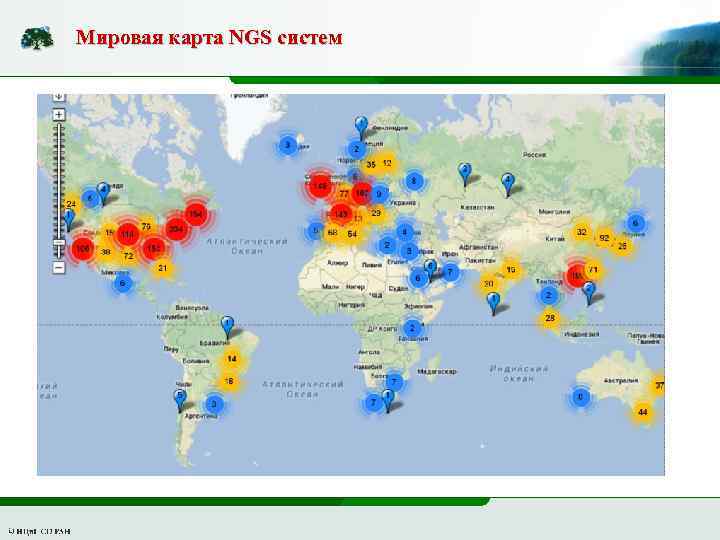
Task: Click the blue cluster 6 over Mexico
Action: [123, 283]
